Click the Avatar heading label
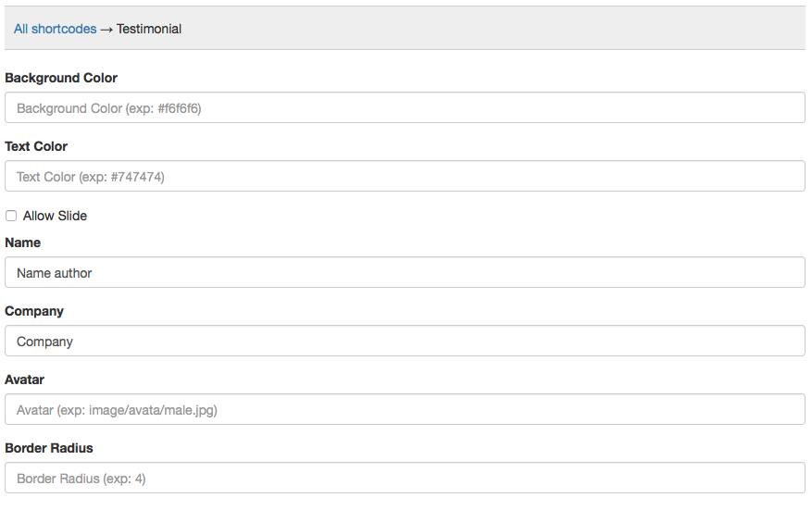The height and width of the screenshot is (510, 812). pyautogui.click(x=25, y=379)
